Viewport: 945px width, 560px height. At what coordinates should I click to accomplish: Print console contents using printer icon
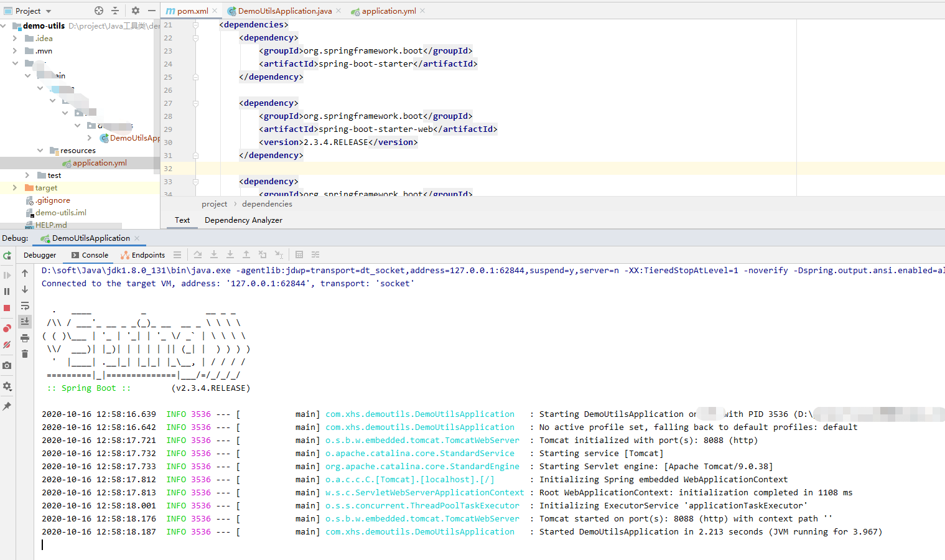(x=25, y=337)
